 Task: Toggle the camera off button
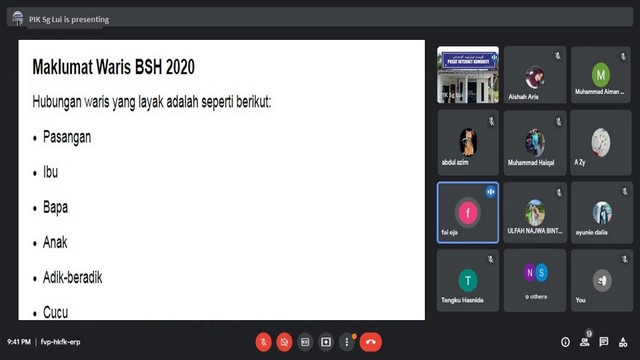[284, 342]
